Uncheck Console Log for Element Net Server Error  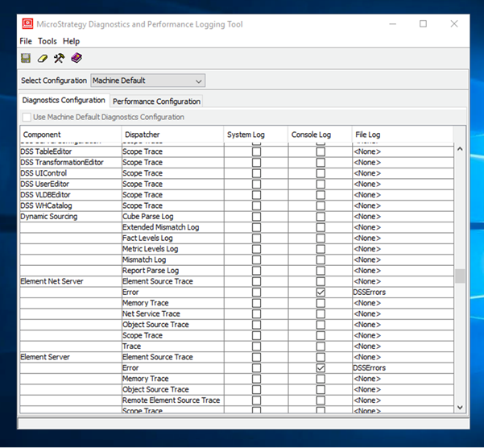(x=321, y=292)
